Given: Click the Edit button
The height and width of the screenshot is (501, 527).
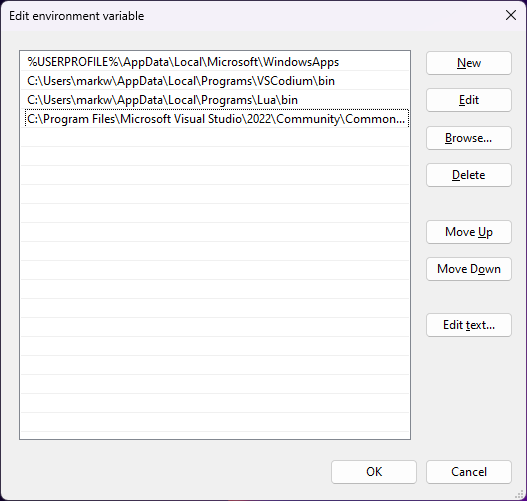Looking at the screenshot, I should [x=469, y=100].
